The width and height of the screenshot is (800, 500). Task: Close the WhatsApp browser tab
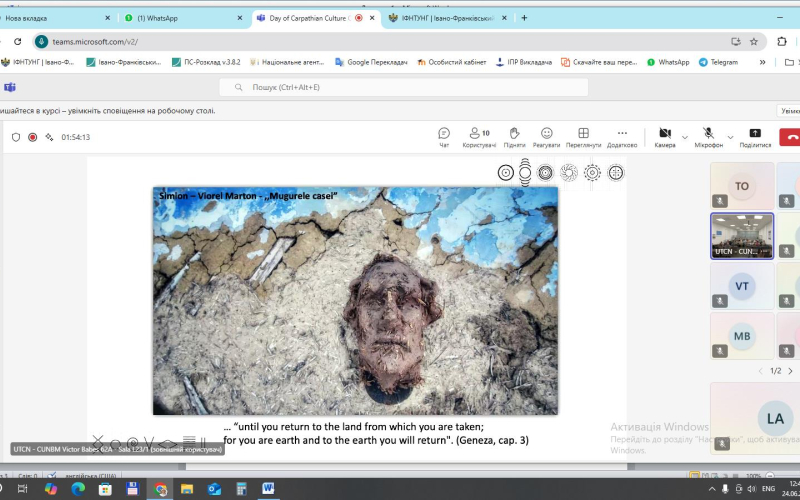[240, 18]
